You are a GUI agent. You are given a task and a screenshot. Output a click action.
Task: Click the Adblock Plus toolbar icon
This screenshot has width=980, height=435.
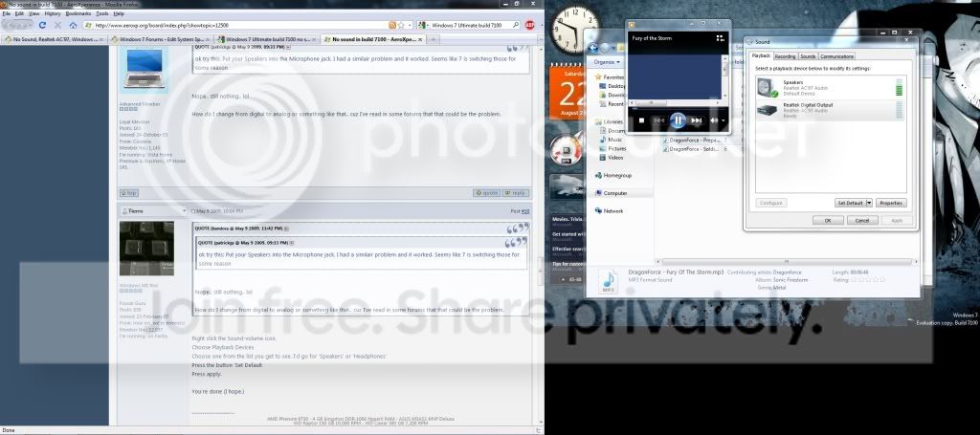(529, 25)
